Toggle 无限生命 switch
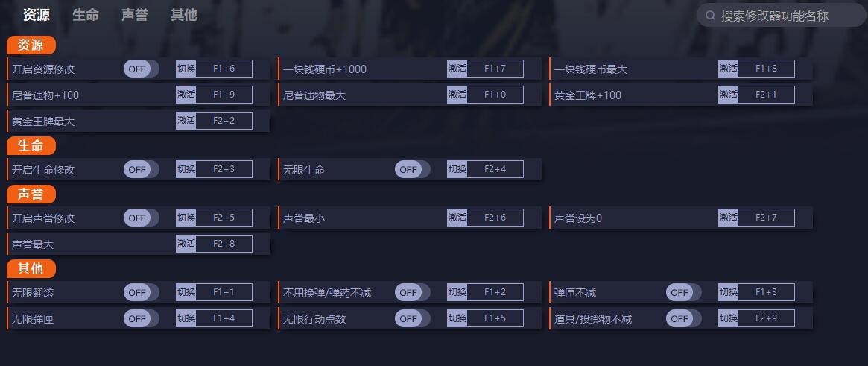Screen dimensions: 868x366 [412, 170]
